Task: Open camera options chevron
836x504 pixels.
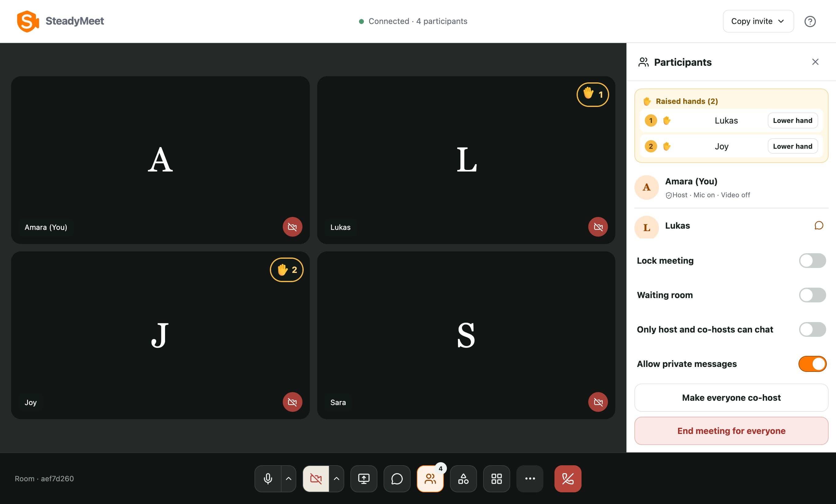Action: [x=336, y=478]
